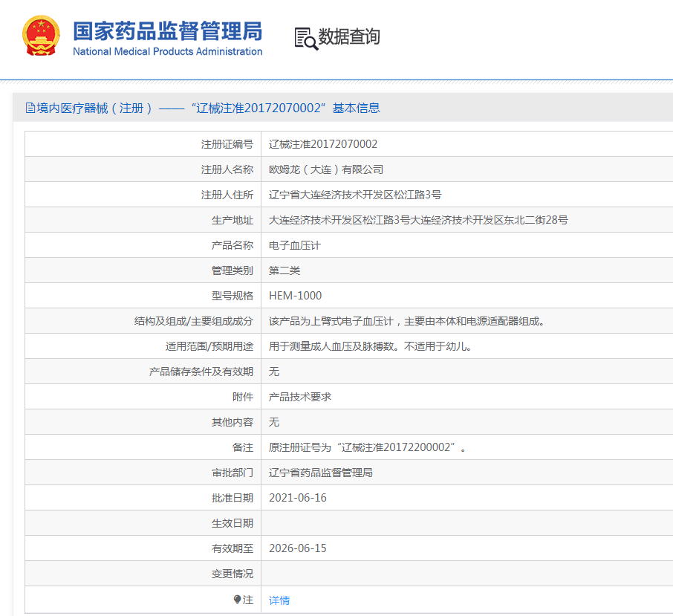Select model value HEM-1000
Viewport: 673px width, 616px height.
coord(296,296)
